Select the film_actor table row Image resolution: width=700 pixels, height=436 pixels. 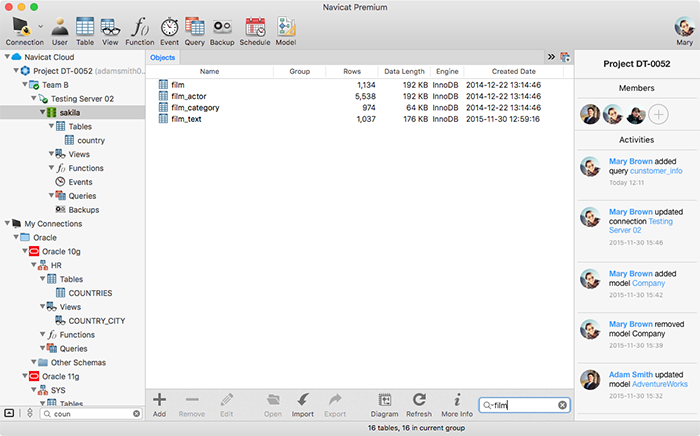[359, 96]
